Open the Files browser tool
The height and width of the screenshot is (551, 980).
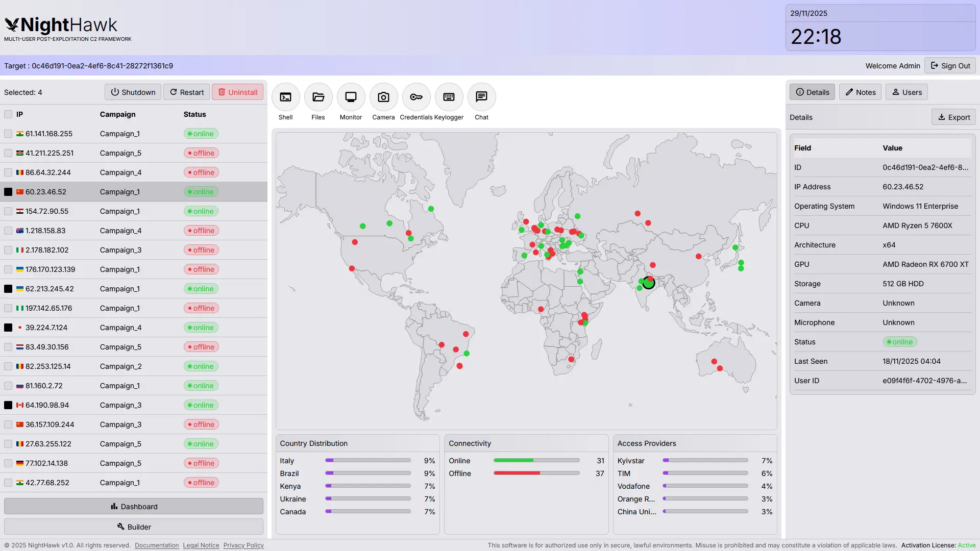point(318,97)
